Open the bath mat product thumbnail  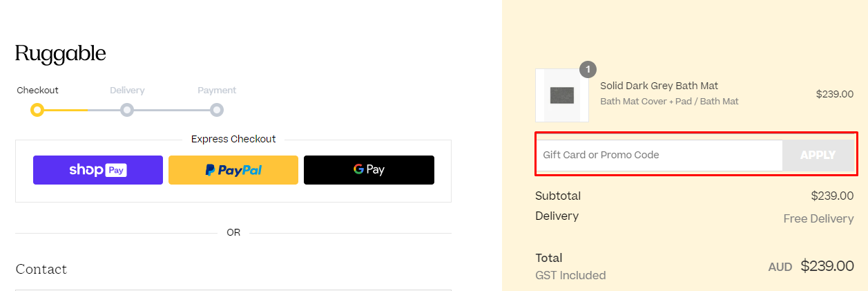[x=562, y=95]
